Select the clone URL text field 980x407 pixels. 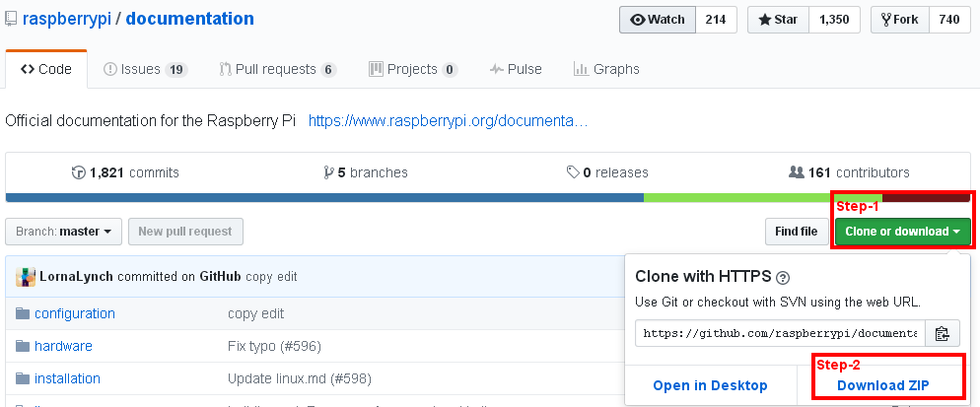(780, 333)
